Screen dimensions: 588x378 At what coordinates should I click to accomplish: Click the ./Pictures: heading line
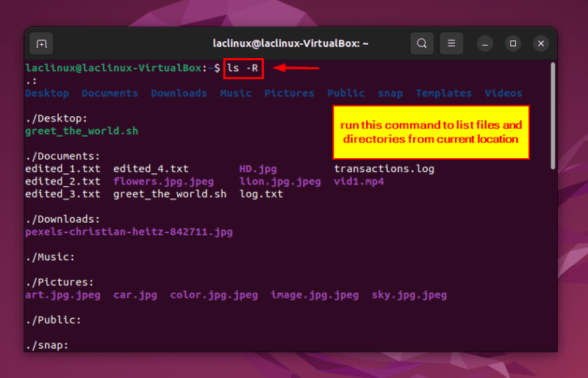click(60, 282)
